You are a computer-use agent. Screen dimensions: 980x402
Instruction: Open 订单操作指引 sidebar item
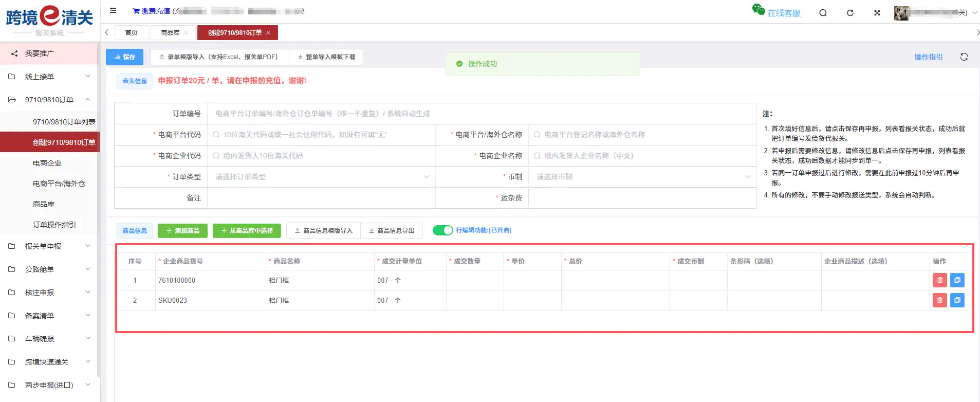(x=54, y=225)
